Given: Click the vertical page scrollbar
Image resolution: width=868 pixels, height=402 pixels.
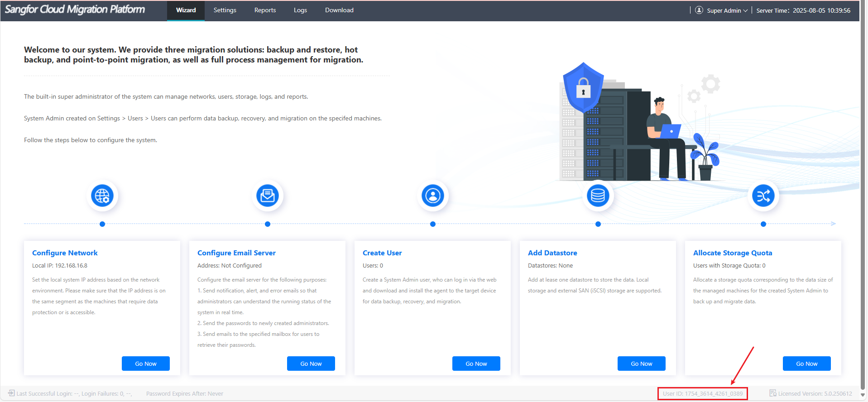Looking at the screenshot, I should pyautogui.click(x=863, y=195).
